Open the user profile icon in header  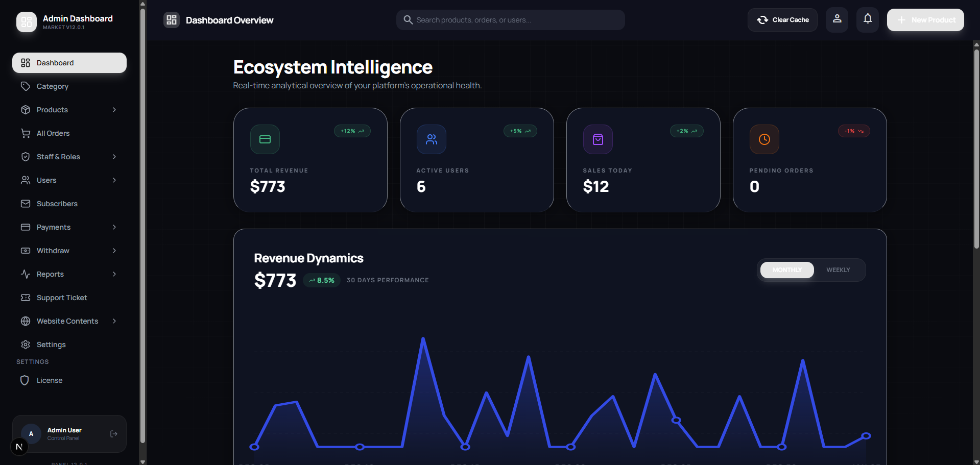836,19
